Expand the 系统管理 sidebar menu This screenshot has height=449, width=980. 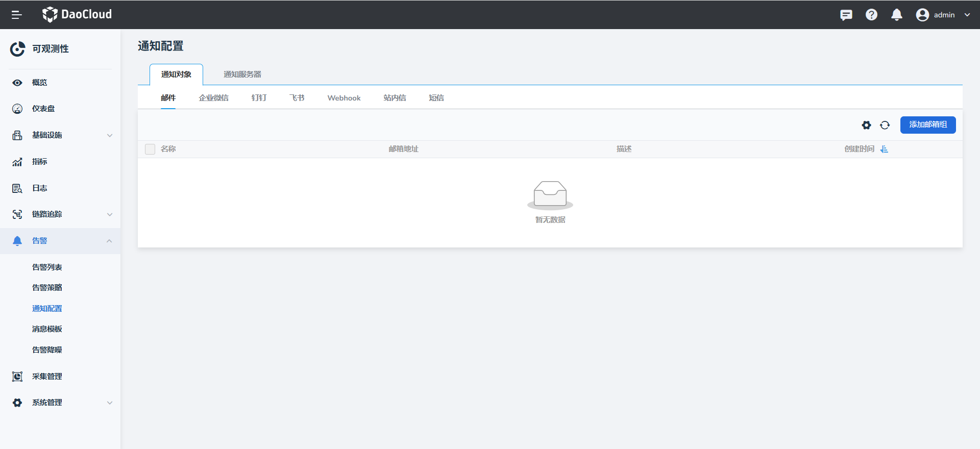(60, 403)
